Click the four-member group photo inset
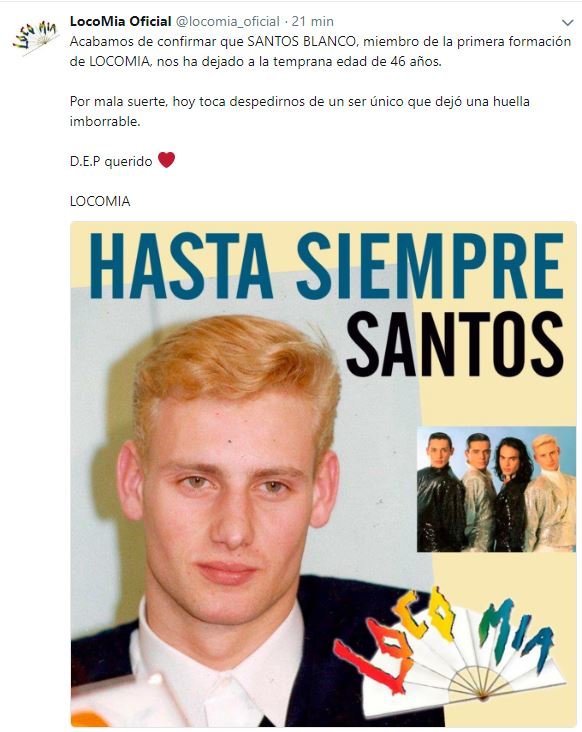Screen dimensions: 582x732 (x=496, y=489)
